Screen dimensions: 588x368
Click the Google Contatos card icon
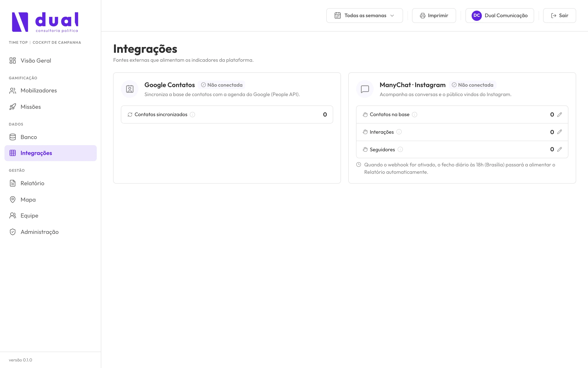click(x=130, y=89)
